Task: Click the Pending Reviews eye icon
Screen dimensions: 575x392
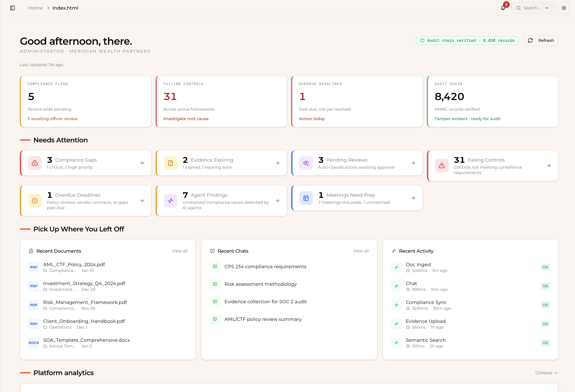Action: click(306, 163)
